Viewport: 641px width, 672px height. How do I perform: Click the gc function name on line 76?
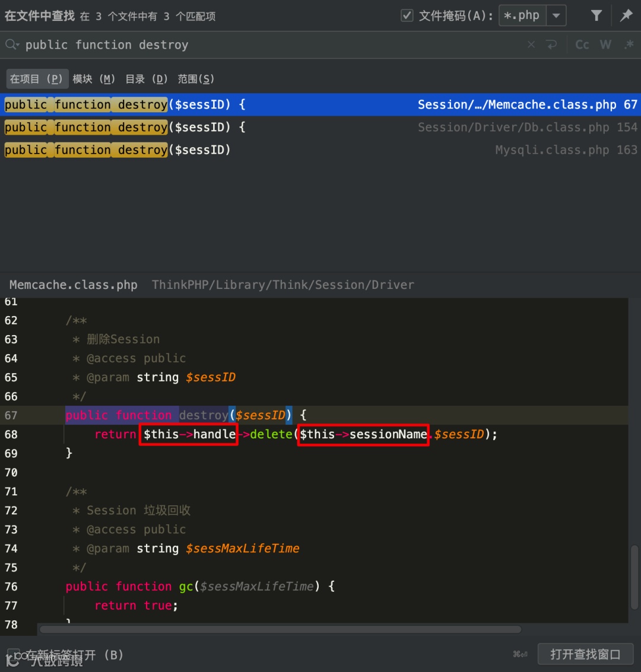(x=186, y=586)
